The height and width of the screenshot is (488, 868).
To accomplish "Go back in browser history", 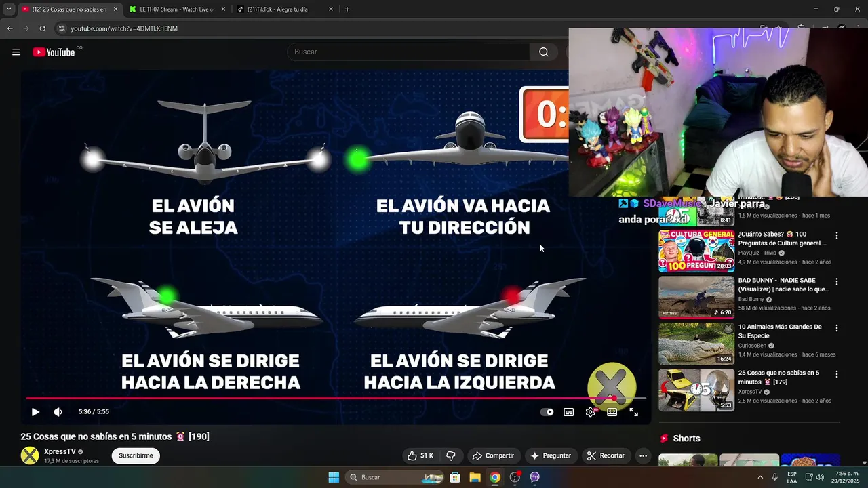I will (9, 28).
